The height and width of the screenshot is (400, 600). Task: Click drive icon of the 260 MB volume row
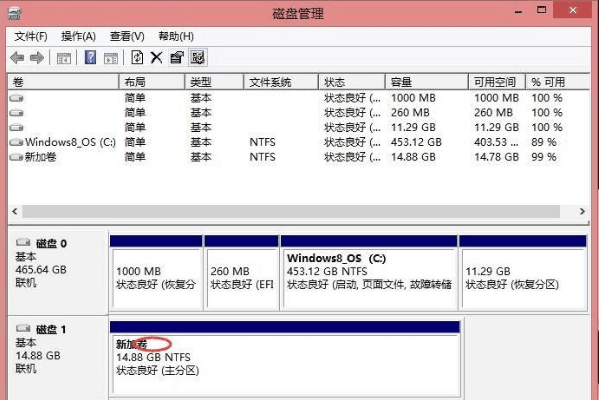[16, 113]
